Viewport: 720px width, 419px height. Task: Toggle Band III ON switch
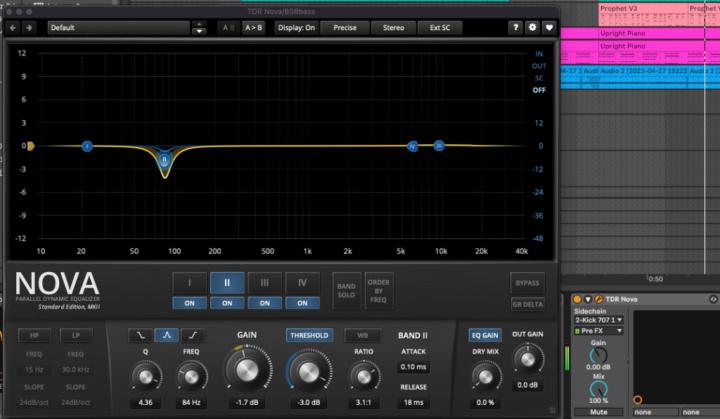(264, 303)
